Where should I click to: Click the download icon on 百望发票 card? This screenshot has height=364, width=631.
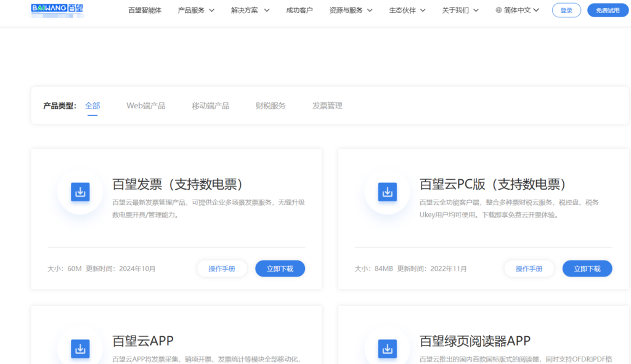79,192
